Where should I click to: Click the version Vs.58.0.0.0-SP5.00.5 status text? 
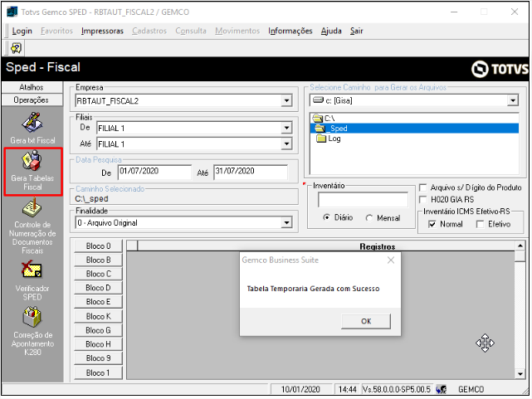[396, 389]
